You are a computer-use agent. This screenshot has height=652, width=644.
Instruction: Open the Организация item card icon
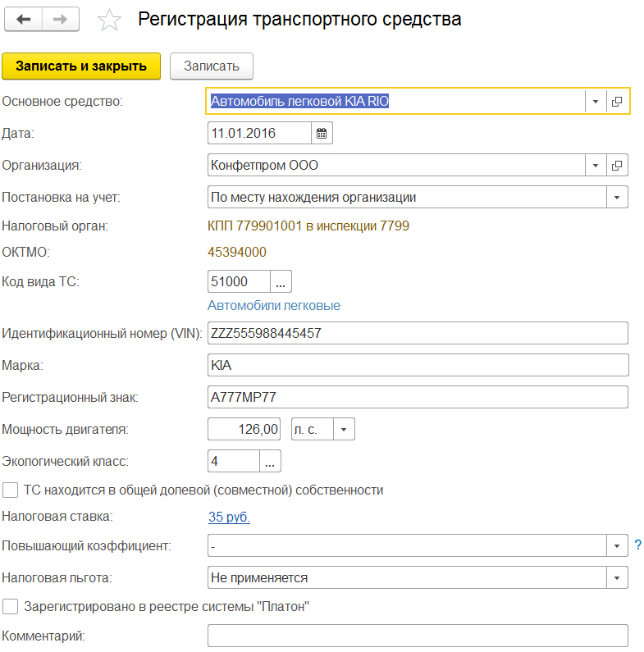617,165
